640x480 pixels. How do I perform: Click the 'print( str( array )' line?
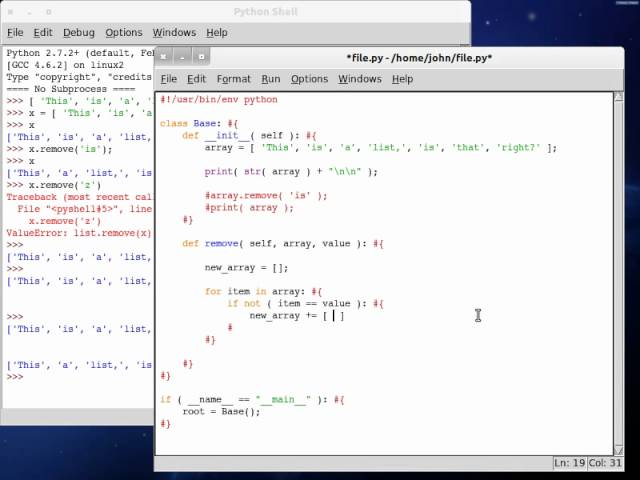(291, 171)
